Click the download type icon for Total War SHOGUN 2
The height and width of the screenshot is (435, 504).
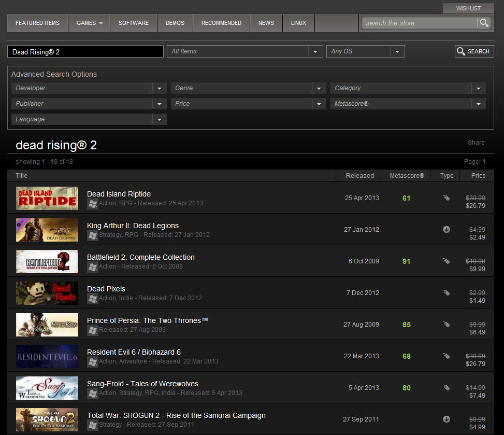click(446, 419)
